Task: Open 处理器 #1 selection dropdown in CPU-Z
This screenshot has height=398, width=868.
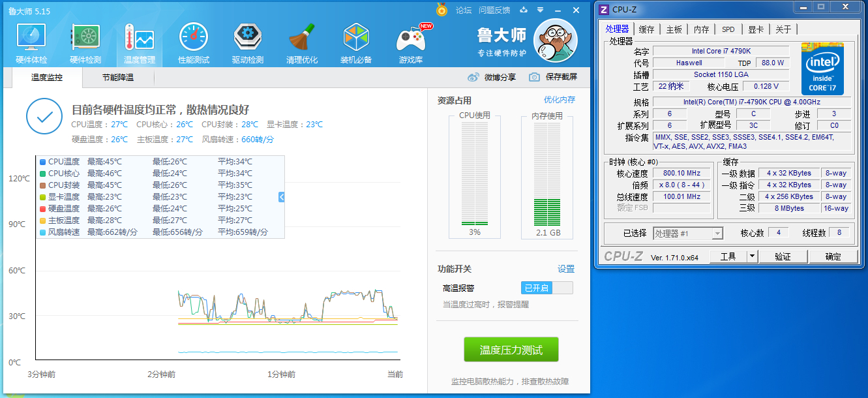Action: tap(688, 234)
